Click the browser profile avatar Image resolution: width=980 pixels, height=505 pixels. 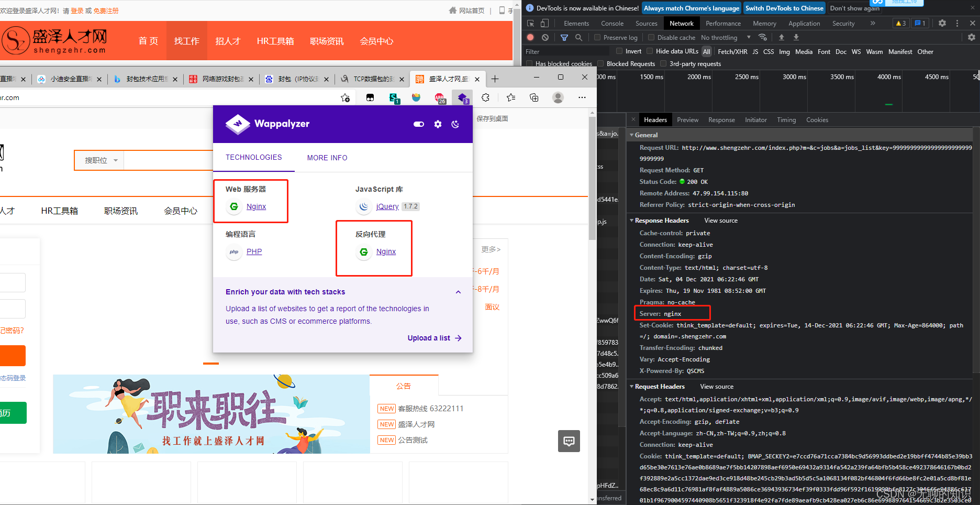pyautogui.click(x=558, y=97)
